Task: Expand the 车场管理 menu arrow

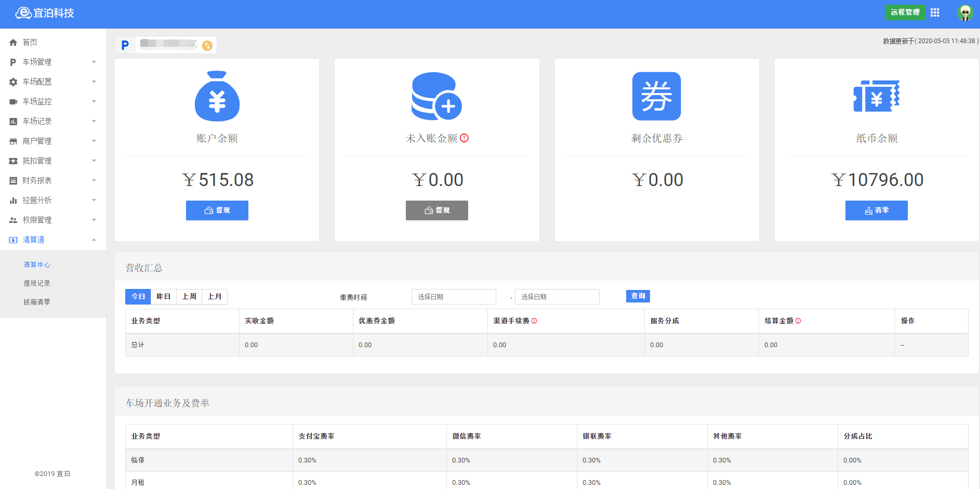Action: 94,62
